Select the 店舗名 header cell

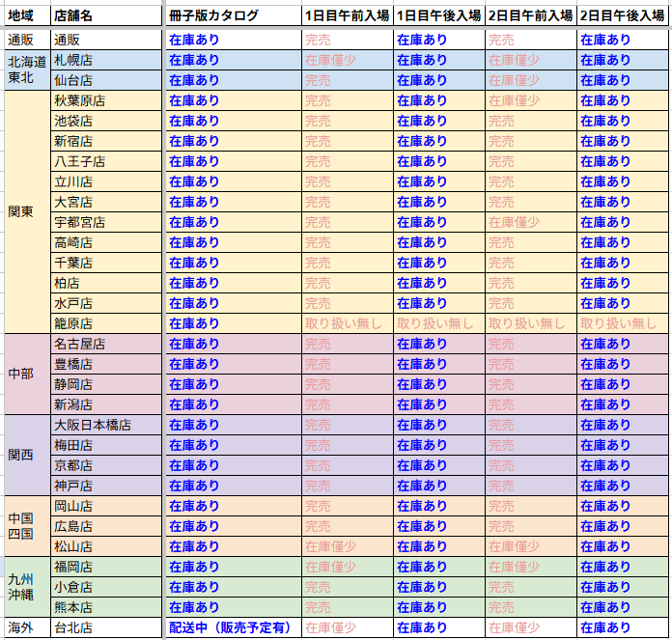click(106, 16)
